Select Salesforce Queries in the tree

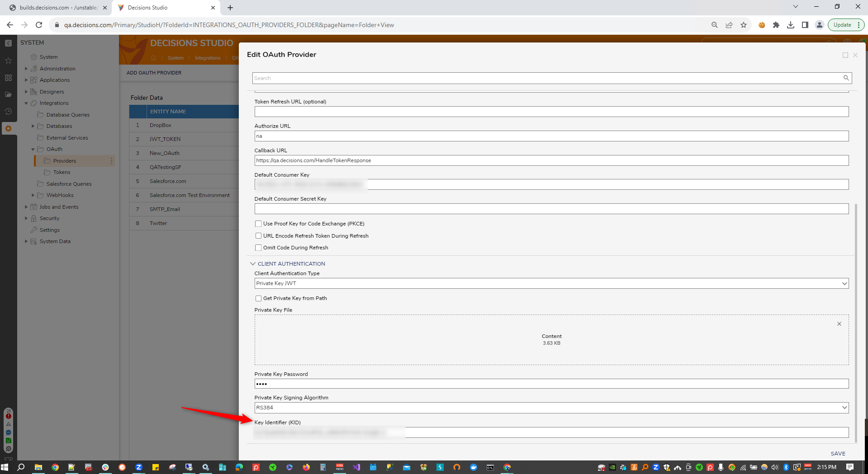click(x=69, y=184)
